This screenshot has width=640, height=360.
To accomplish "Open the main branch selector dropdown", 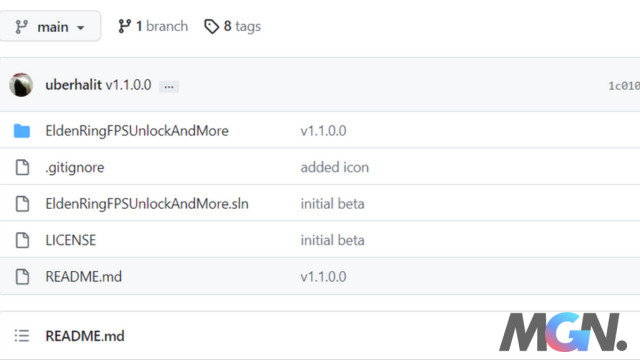I will click(x=49, y=27).
